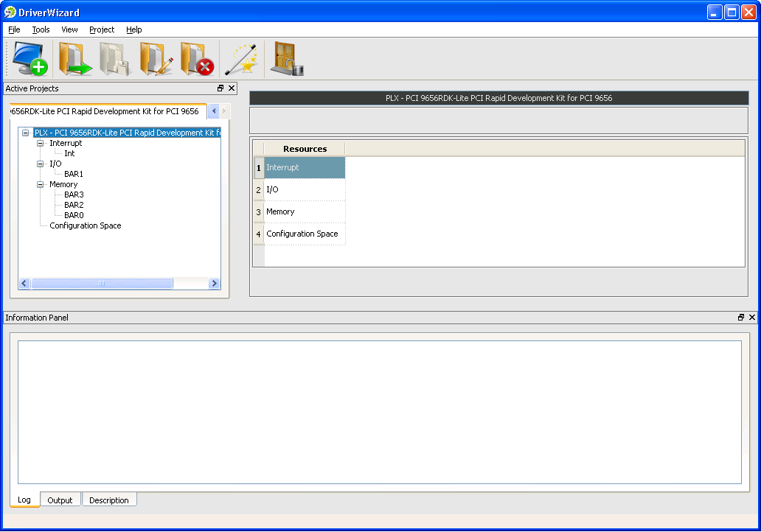
Task: Maximize the DriverWizard window
Action: pyautogui.click(x=732, y=12)
